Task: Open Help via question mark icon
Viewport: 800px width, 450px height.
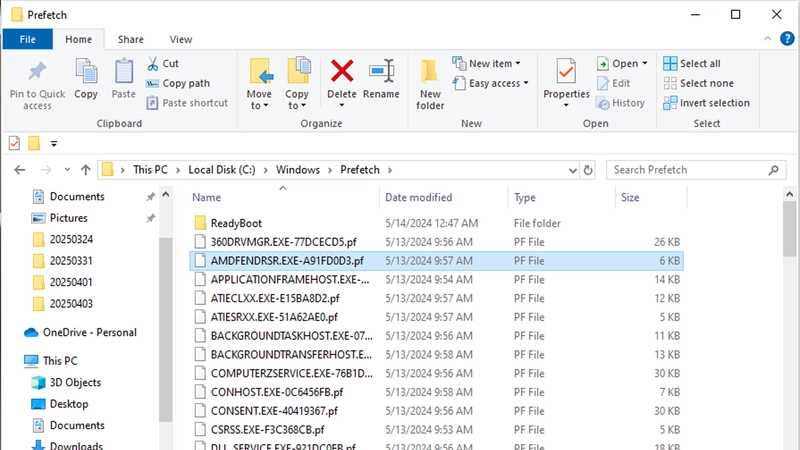Action: point(787,39)
